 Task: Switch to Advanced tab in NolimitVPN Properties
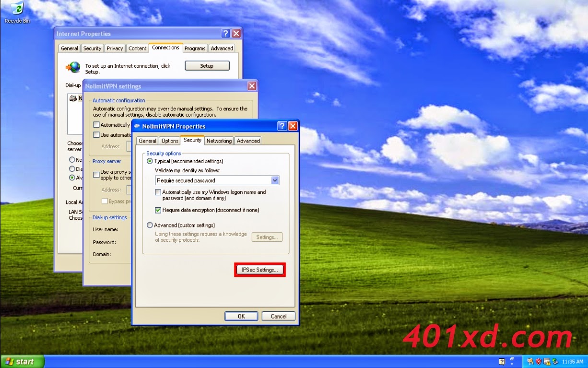(x=248, y=141)
